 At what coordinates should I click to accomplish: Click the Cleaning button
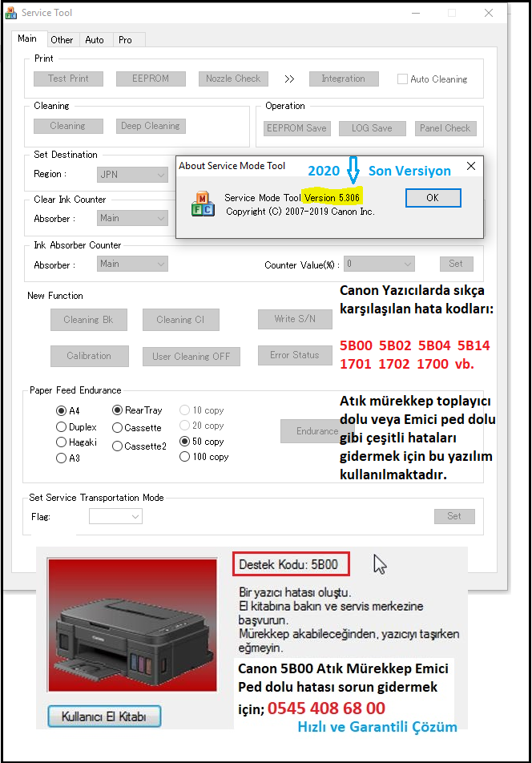(68, 126)
